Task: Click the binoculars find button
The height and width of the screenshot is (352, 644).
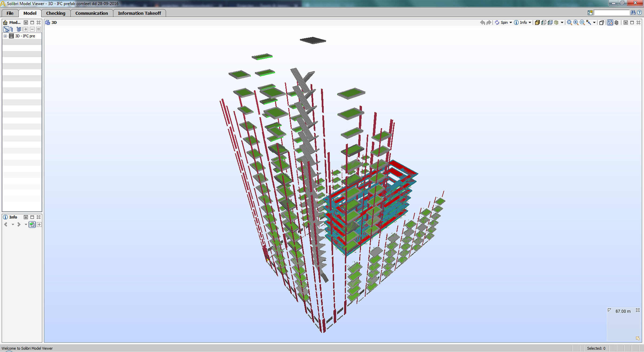Action: (633, 13)
